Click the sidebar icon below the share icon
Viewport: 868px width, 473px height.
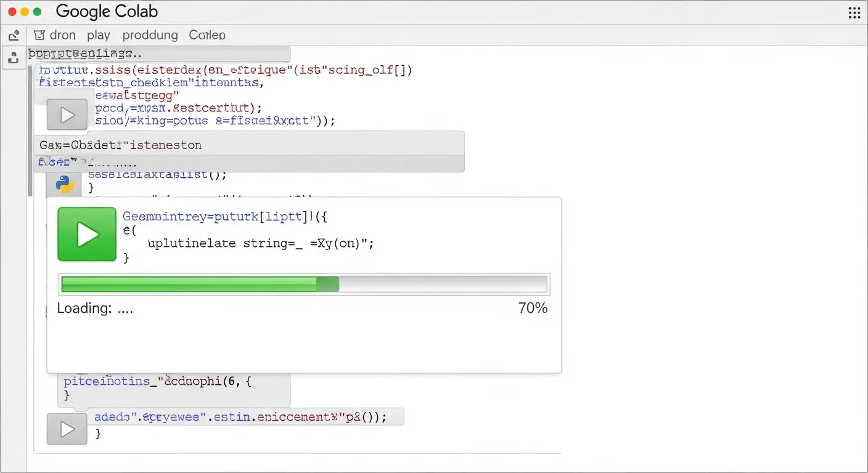[x=14, y=58]
